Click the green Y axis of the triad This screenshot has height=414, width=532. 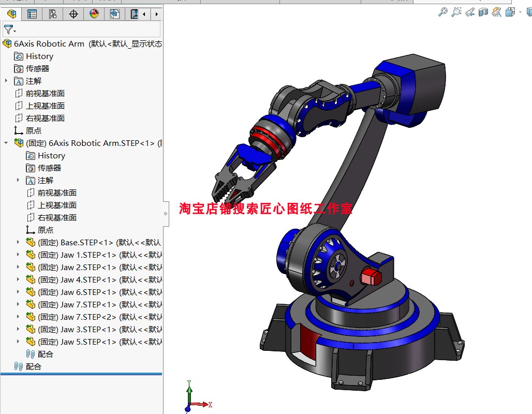[189, 392]
